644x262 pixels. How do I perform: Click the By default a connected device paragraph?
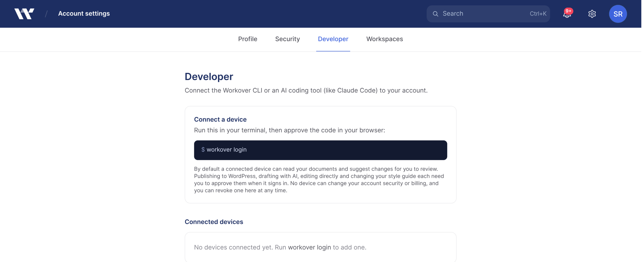[319, 180]
